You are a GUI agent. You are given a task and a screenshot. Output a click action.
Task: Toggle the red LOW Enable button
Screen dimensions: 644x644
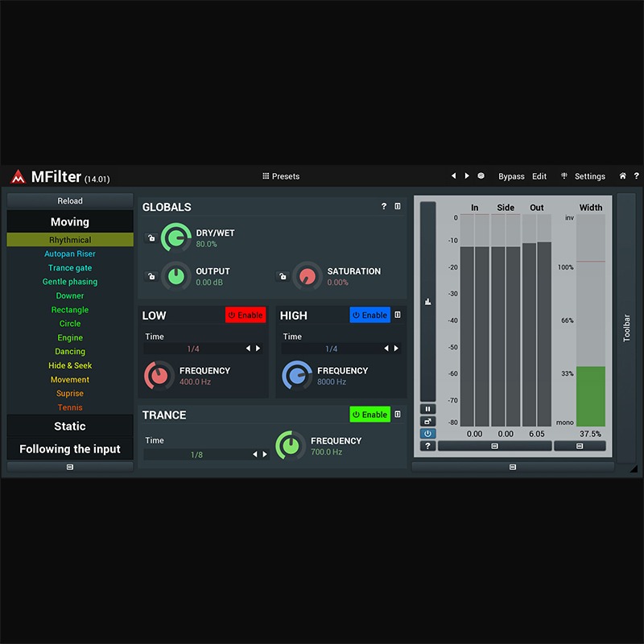pos(246,315)
